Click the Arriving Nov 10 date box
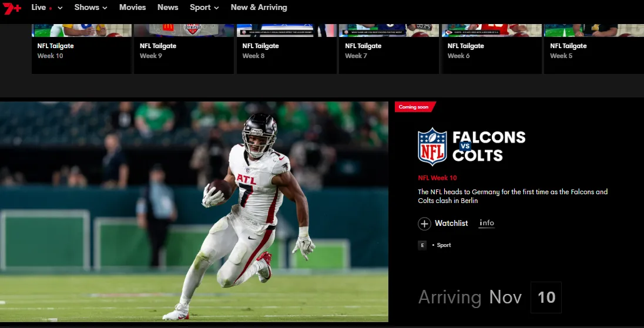Screen dimensions: 644x328 (546, 297)
